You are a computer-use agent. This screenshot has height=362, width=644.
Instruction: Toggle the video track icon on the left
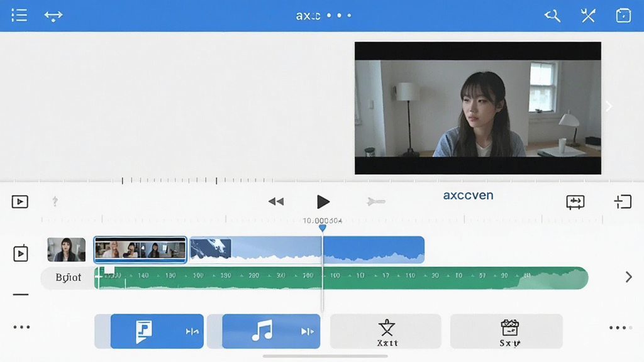point(21,253)
